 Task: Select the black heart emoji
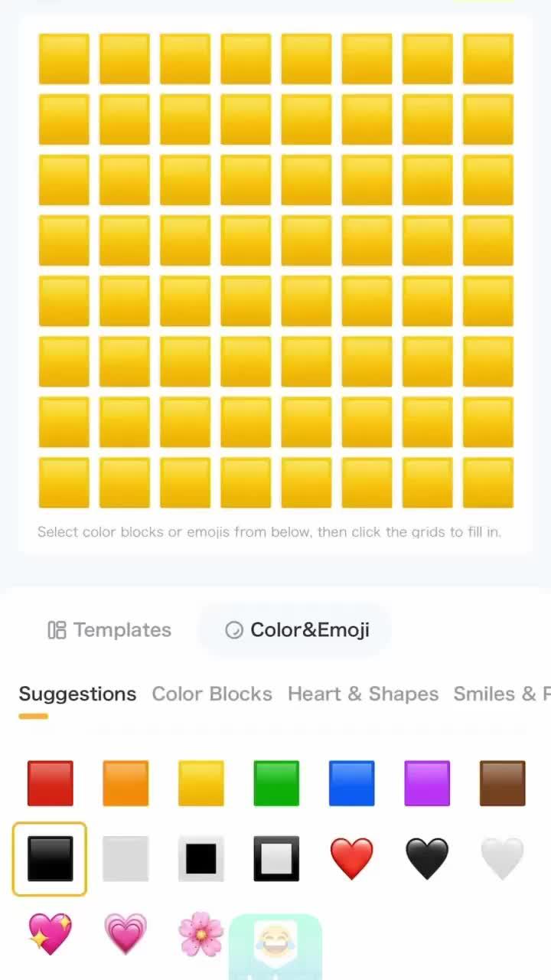pyautogui.click(x=426, y=858)
